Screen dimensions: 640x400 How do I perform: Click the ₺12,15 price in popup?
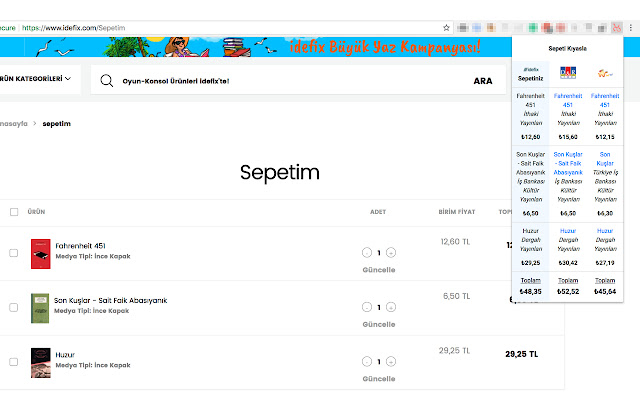605,137
